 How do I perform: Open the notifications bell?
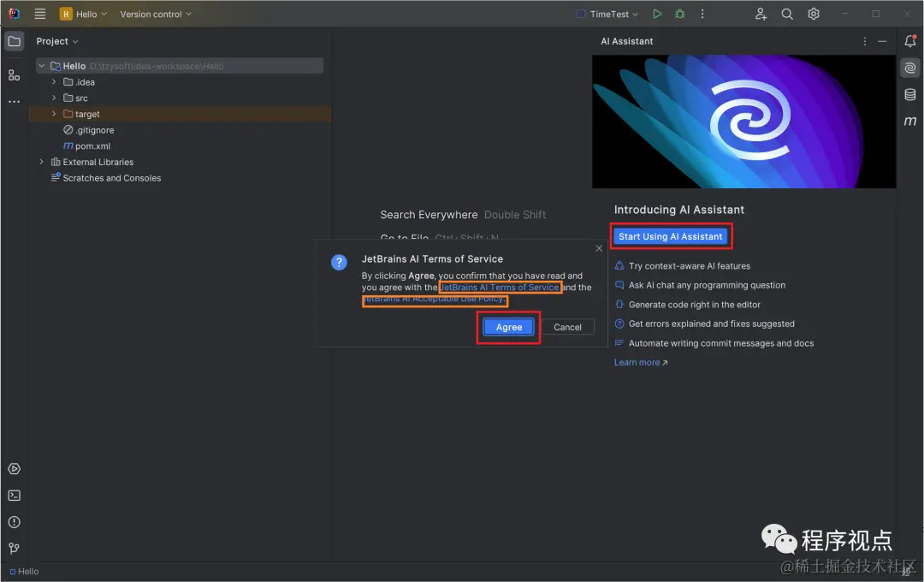909,40
